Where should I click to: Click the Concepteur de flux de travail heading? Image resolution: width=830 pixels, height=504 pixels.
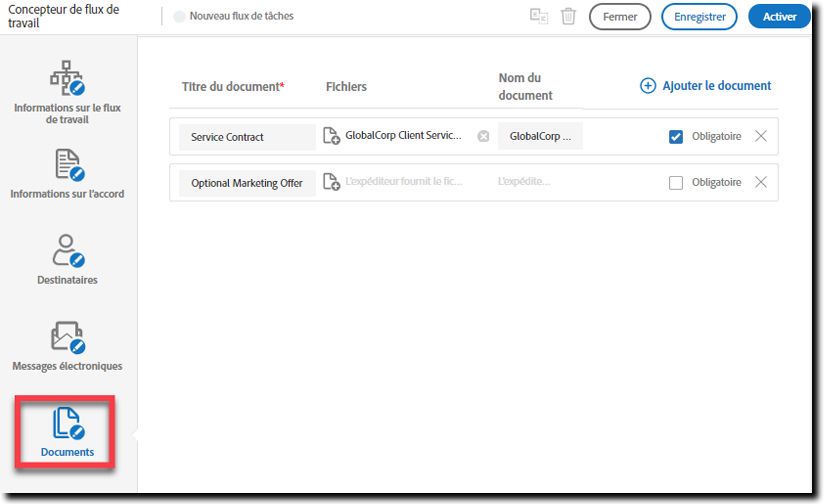tap(64, 16)
